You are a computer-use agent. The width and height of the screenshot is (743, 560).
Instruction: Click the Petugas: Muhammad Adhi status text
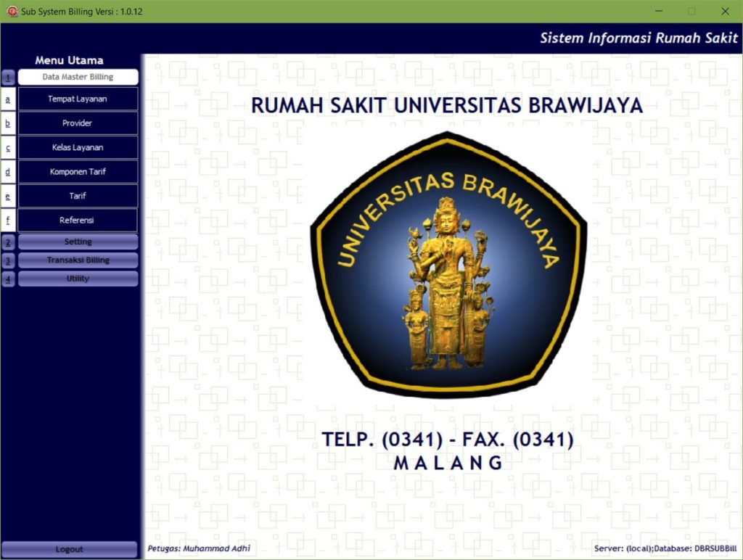(x=199, y=548)
